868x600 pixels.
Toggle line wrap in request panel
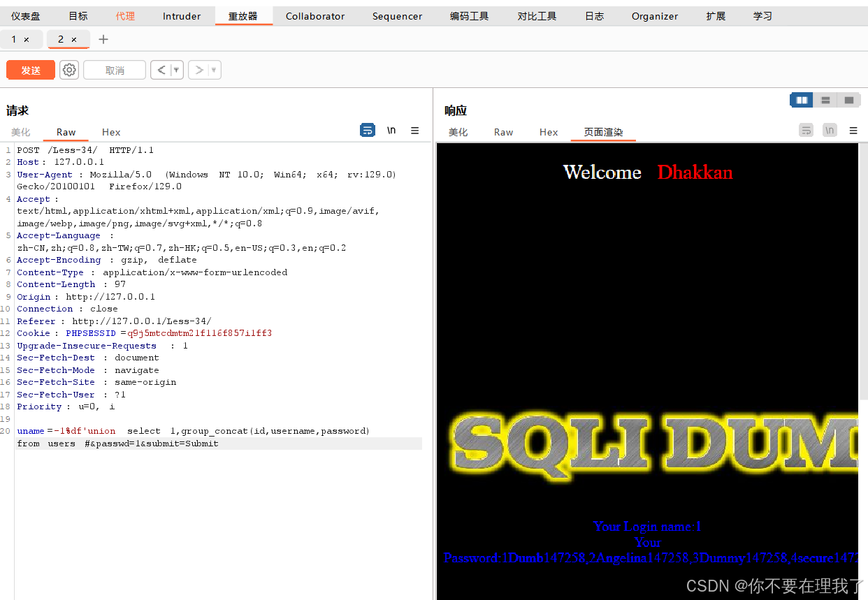[x=368, y=130]
